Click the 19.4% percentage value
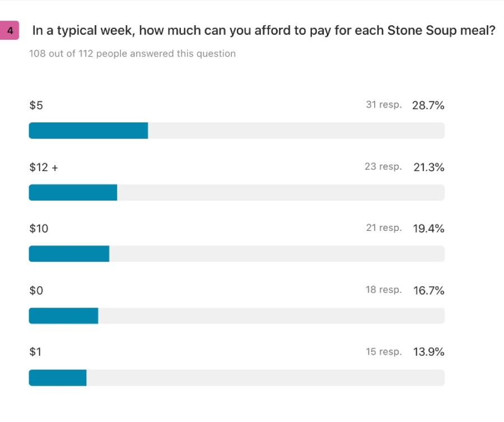 click(x=429, y=229)
